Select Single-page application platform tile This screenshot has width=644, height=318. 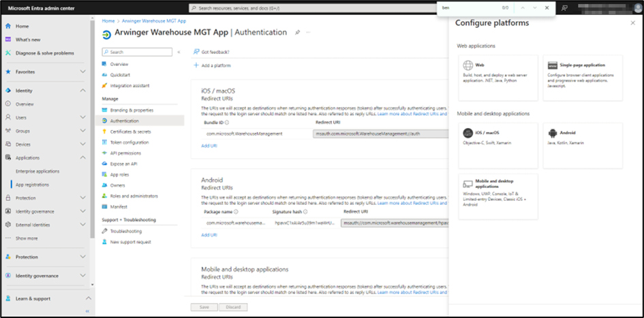coord(582,78)
